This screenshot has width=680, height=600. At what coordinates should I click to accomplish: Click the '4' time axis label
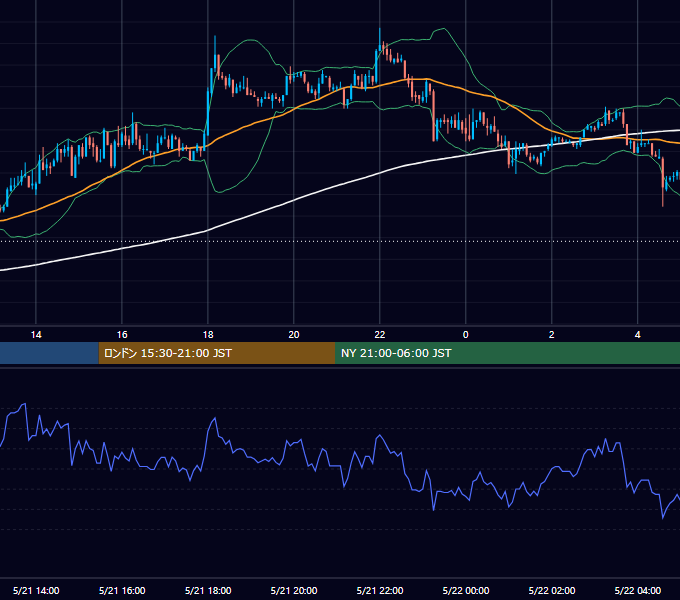point(637,335)
